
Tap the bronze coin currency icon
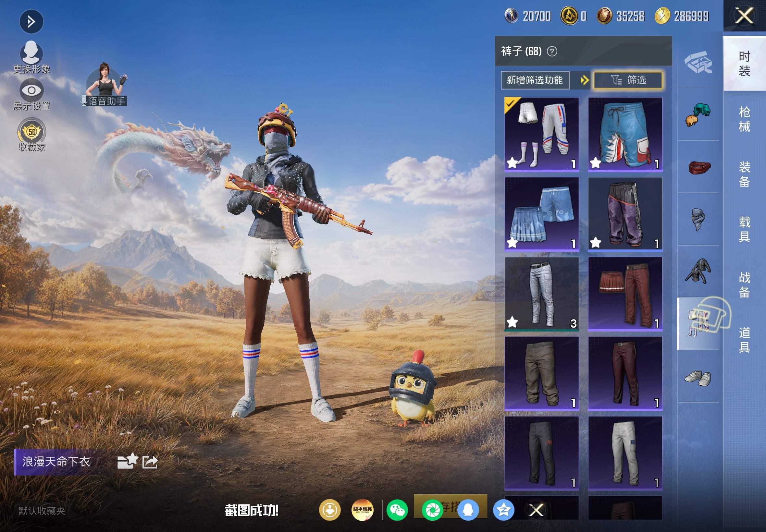point(604,16)
